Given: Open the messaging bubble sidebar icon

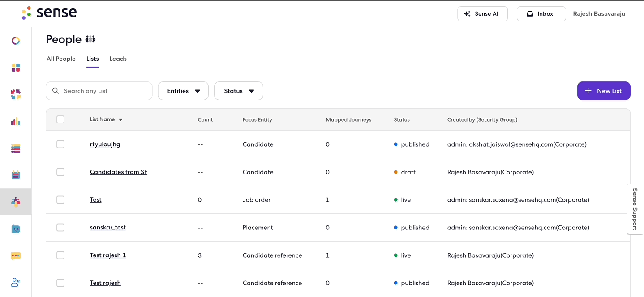Looking at the screenshot, I should coord(16,256).
